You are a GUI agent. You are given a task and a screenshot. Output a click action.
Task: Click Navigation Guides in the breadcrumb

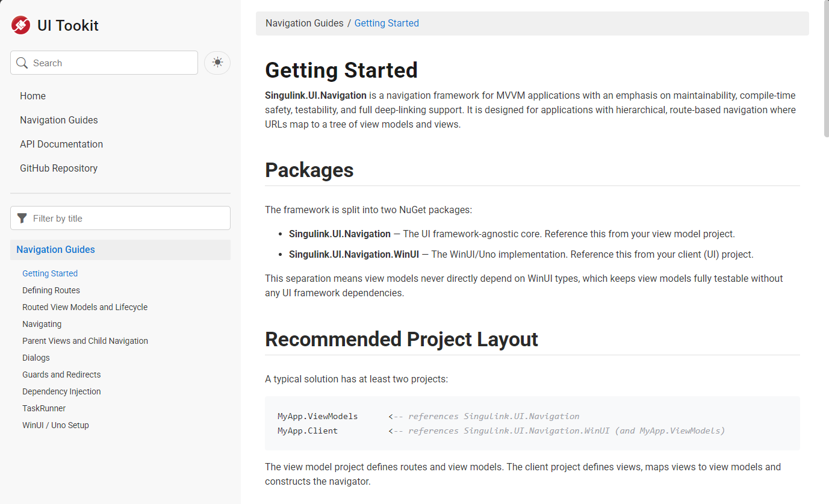pos(305,23)
